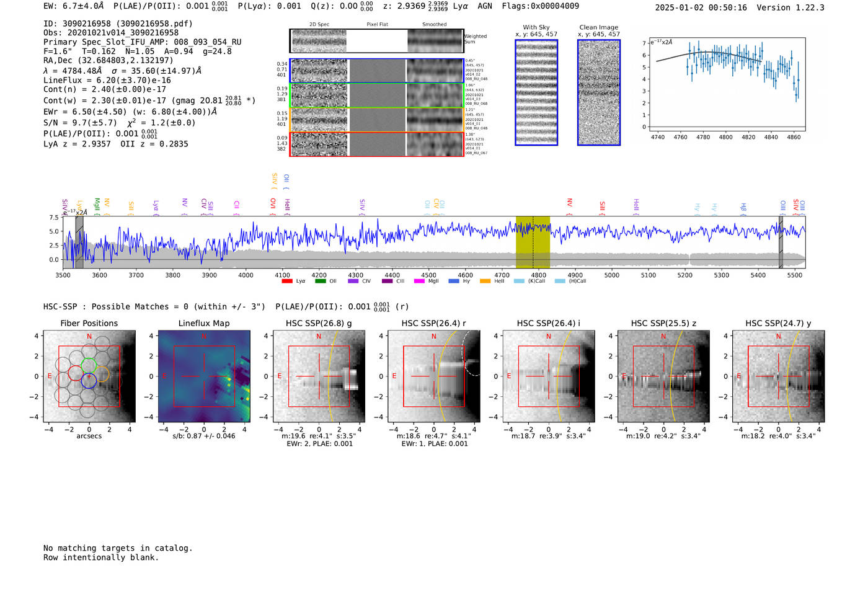Open the HSC SSP(24.7) y cutout

tap(778, 376)
